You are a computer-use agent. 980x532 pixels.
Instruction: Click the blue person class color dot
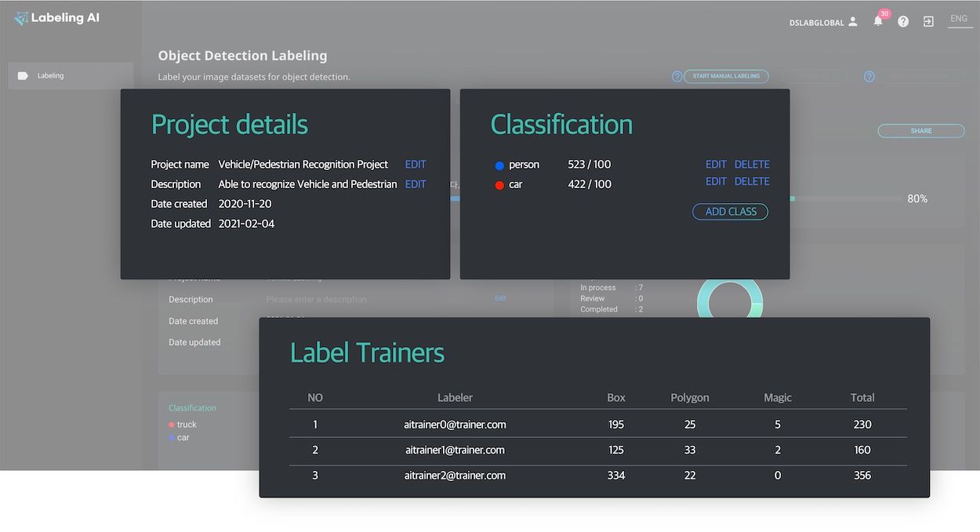499,165
